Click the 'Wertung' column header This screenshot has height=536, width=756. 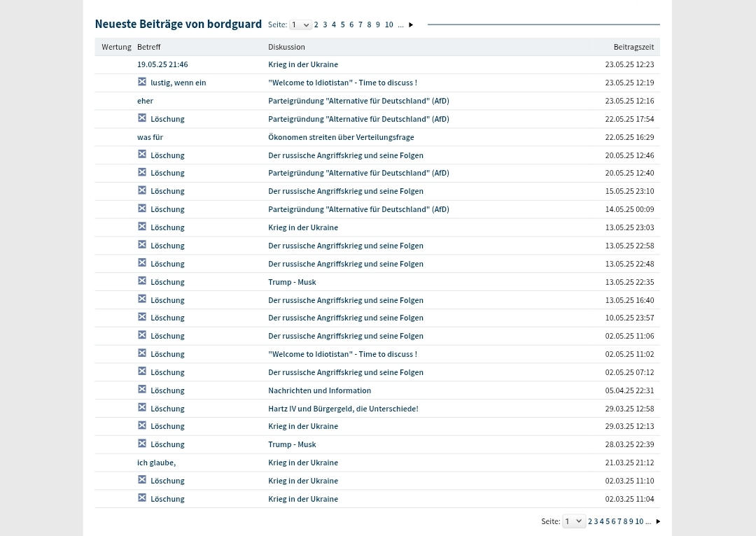click(x=116, y=47)
